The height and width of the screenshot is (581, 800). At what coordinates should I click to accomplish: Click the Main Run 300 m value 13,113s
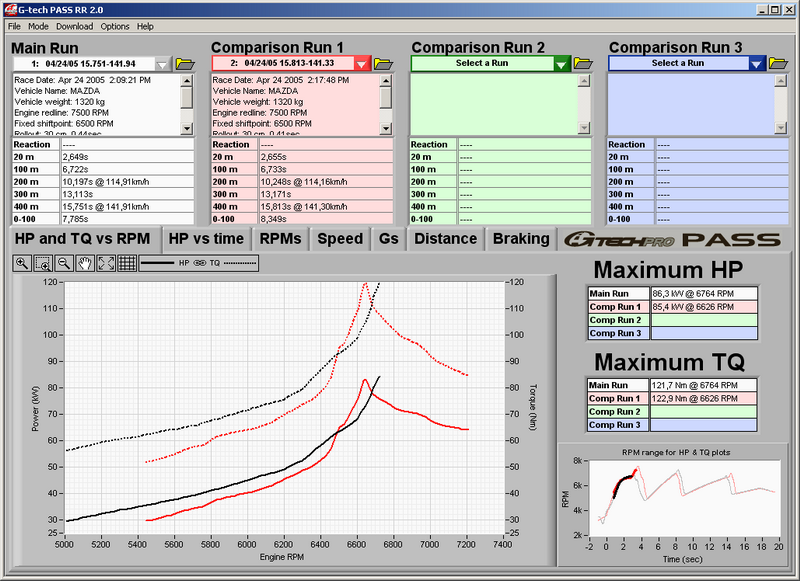pyautogui.click(x=128, y=194)
